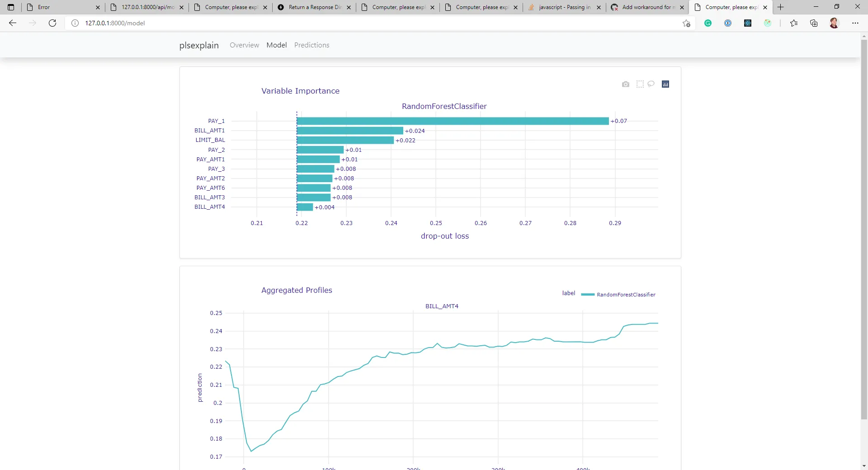Screen dimensions: 868x470
Task: Open the browser Settings and more menu
Action: click(855, 23)
